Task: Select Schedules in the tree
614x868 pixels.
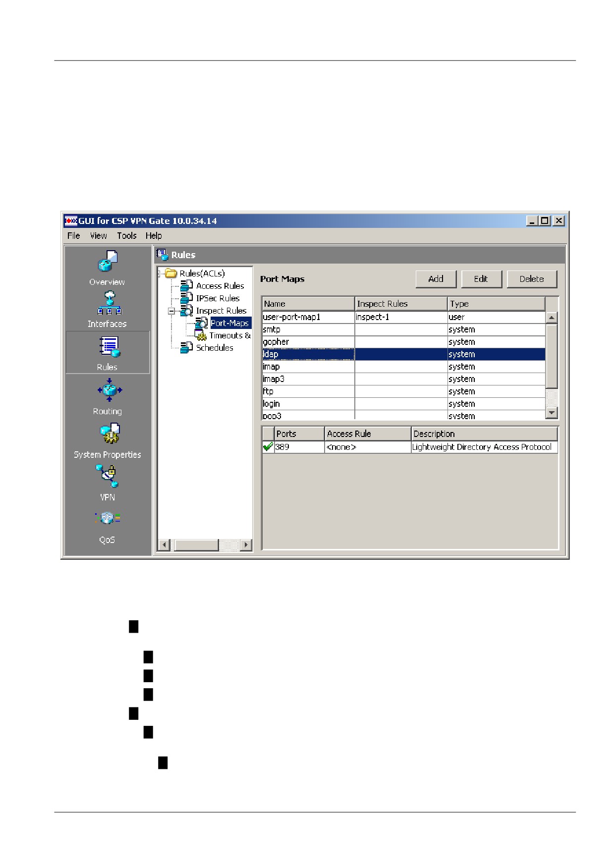Action: (215, 348)
